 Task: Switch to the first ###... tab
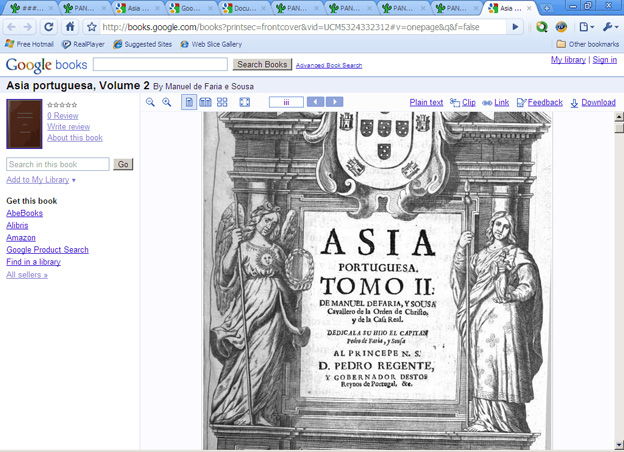pyautogui.click(x=32, y=8)
